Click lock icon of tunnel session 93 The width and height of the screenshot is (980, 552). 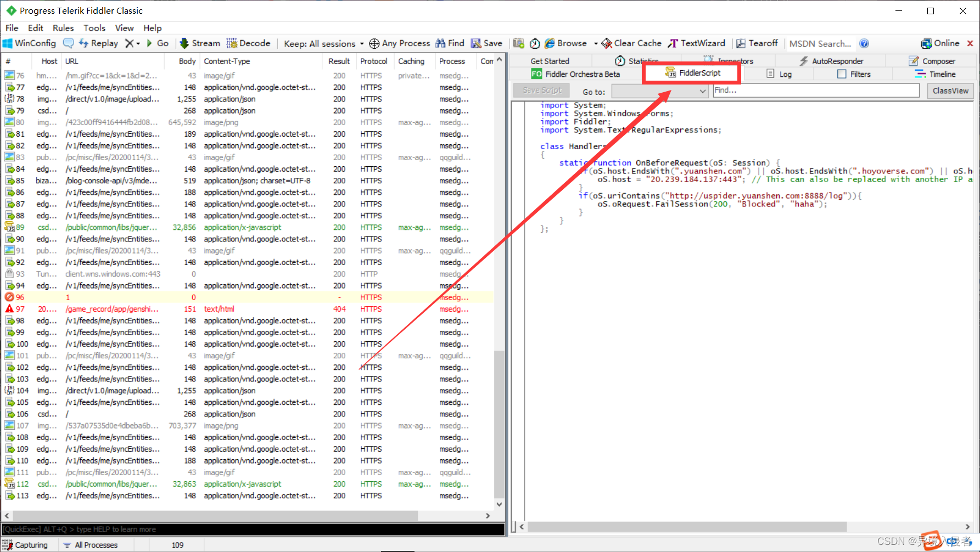9,274
